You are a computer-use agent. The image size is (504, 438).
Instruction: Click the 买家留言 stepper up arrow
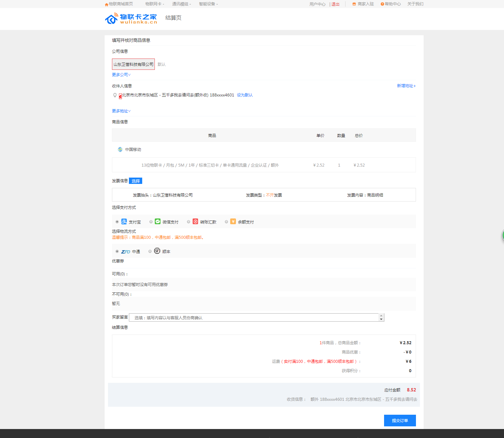pyautogui.click(x=381, y=316)
